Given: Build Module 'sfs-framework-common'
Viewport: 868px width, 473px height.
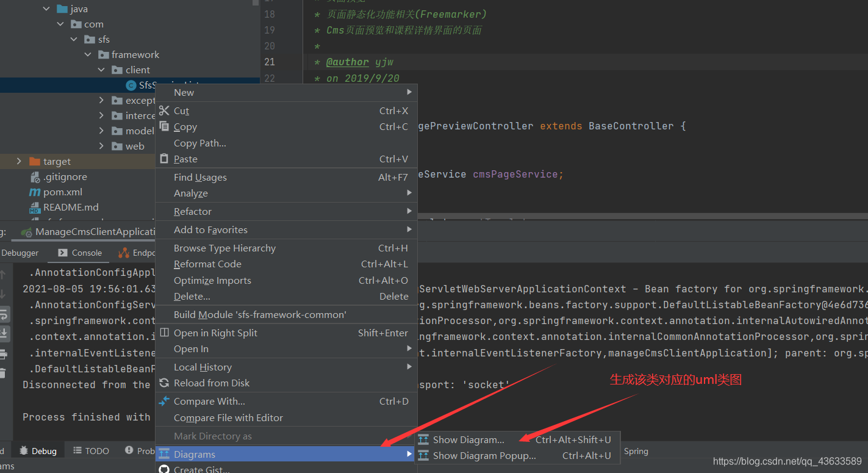Looking at the screenshot, I should click(x=286, y=315).
